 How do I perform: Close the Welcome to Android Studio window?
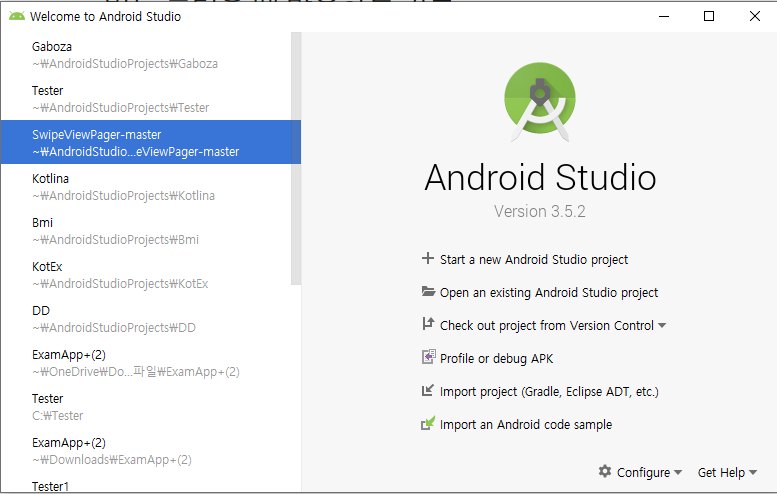click(755, 16)
